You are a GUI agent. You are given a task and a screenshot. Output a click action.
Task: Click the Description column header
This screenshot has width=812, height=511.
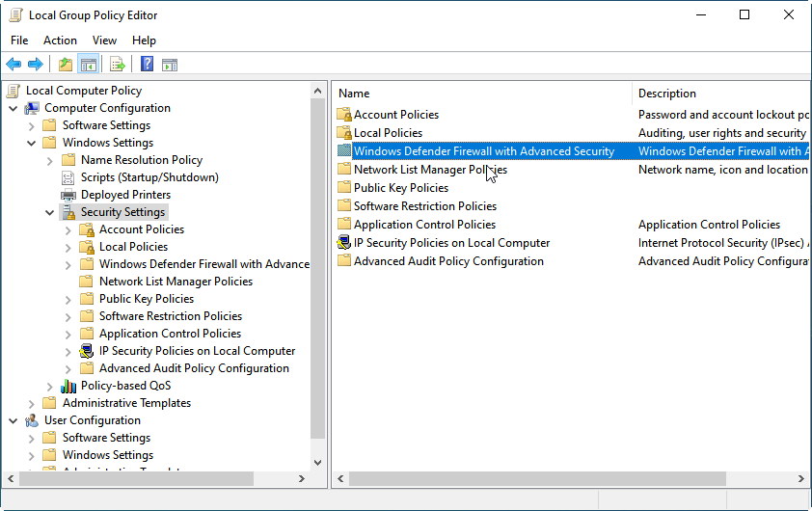[718, 94]
